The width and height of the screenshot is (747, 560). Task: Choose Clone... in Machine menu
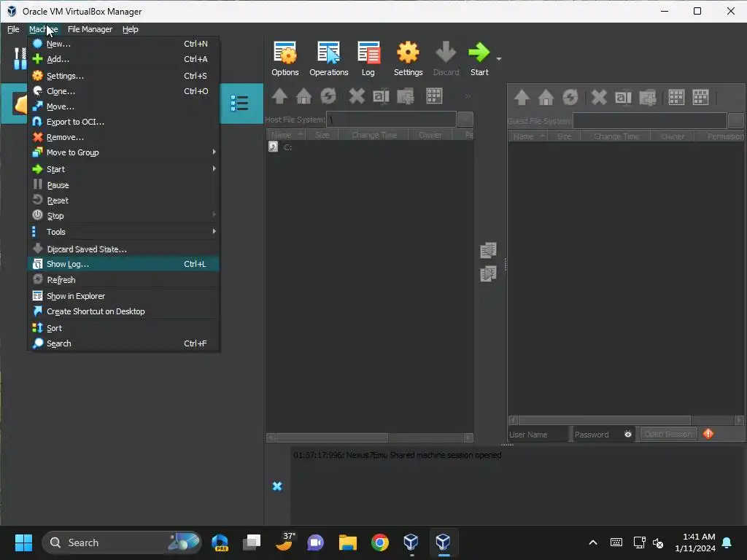coord(124,91)
